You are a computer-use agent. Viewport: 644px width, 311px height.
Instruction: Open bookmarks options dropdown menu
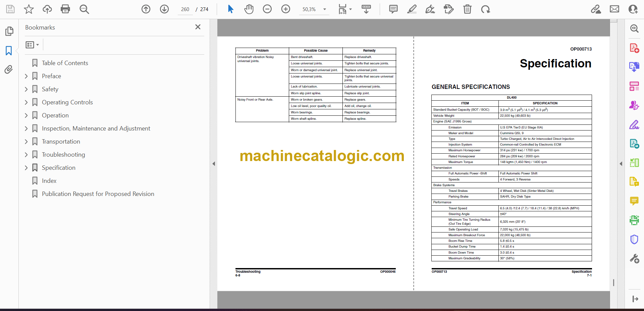click(x=32, y=45)
